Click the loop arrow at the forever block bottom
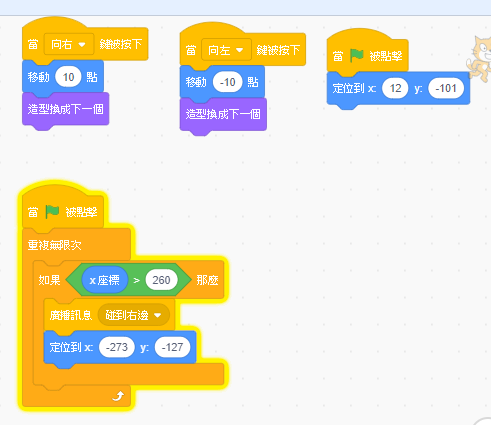Viewport: 491px width, 425px height. click(x=118, y=396)
